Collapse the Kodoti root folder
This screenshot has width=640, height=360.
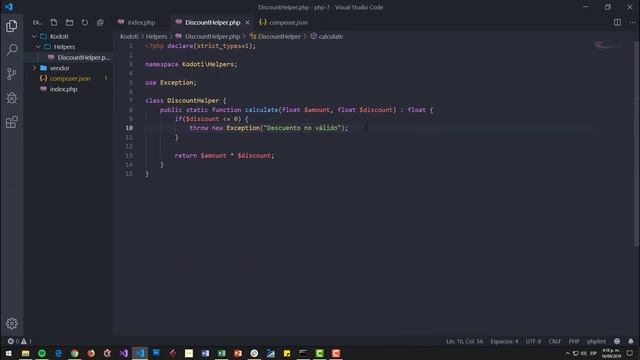34,36
